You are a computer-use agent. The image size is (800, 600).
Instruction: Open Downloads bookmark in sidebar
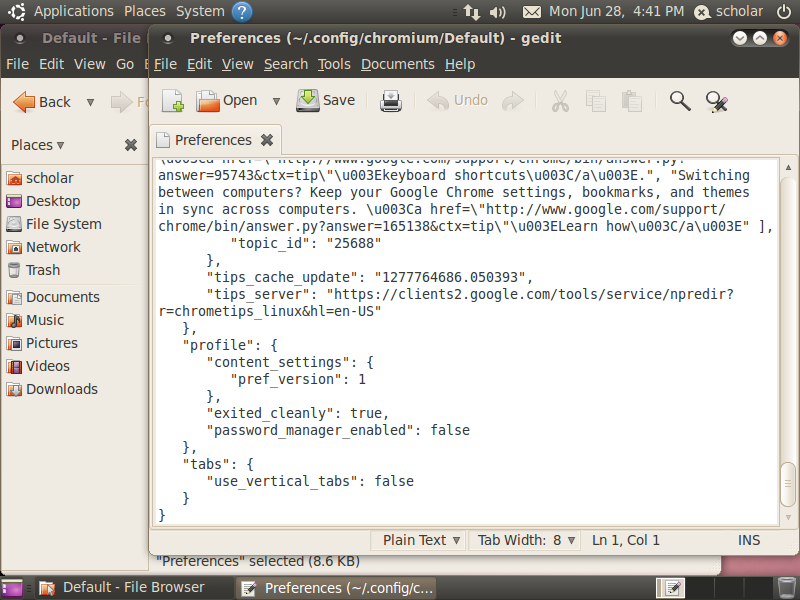click(x=53, y=389)
